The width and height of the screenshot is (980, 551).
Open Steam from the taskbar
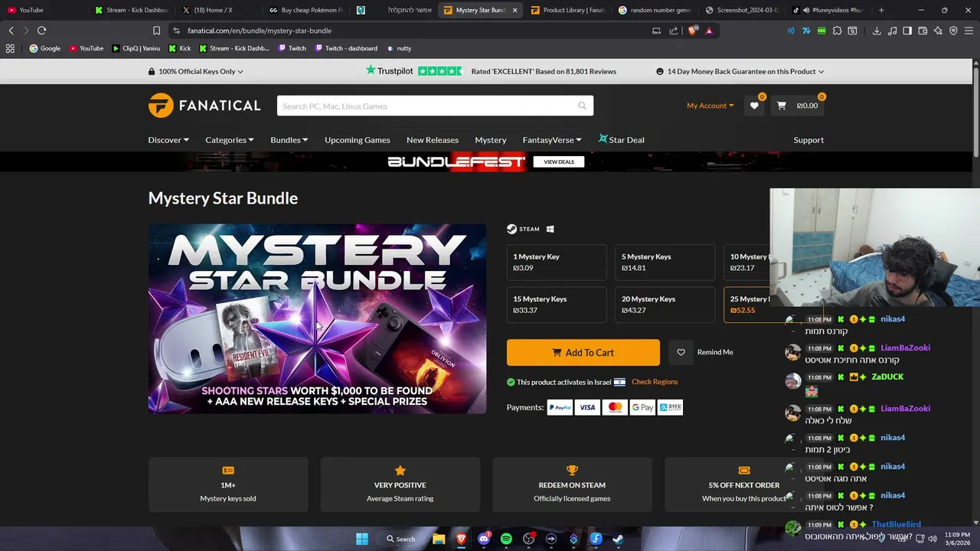pos(618,539)
